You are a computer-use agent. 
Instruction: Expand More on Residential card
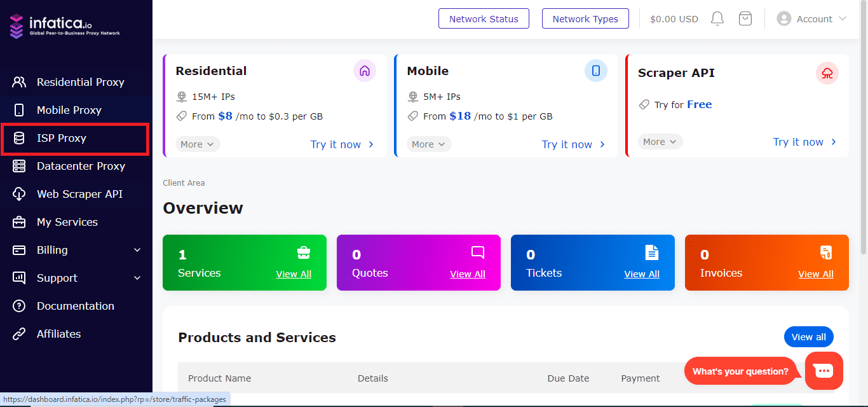(x=198, y=144)
